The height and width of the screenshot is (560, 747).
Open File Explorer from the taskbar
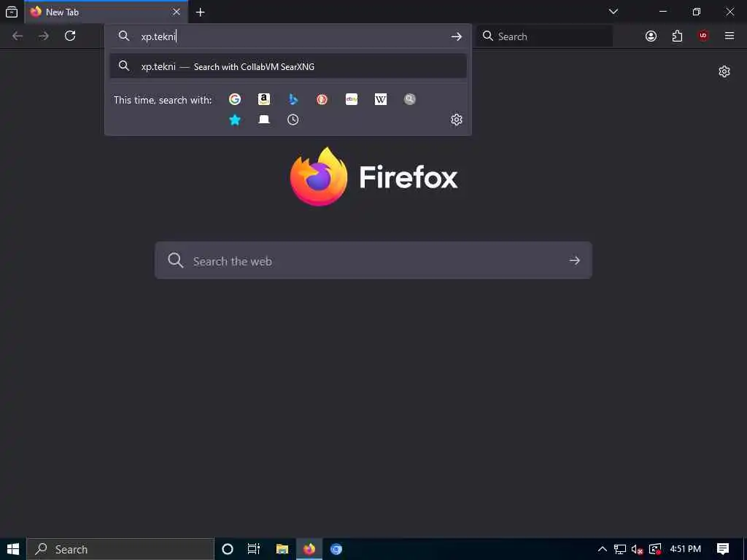coord(282,549)
